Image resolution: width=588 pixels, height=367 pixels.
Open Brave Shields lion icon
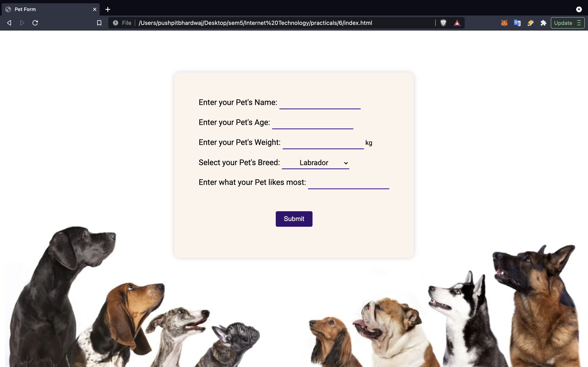coord(443,23)
